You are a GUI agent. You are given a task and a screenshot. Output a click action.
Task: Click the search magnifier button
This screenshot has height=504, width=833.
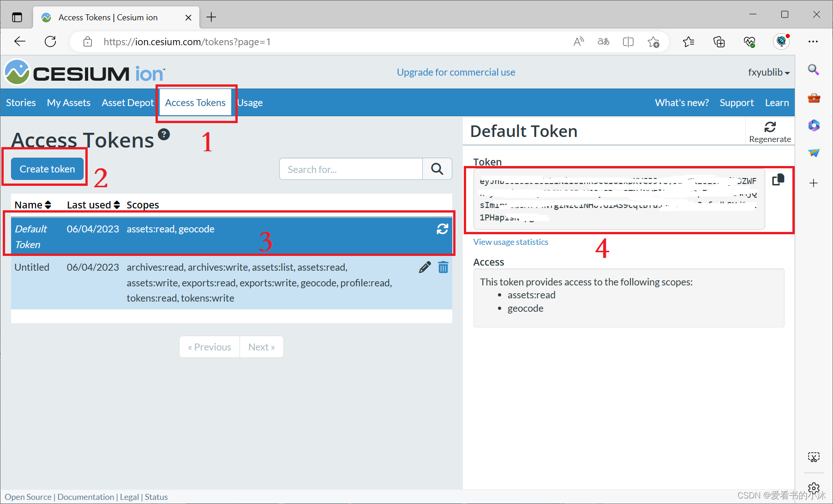click(x=437, y=169)
